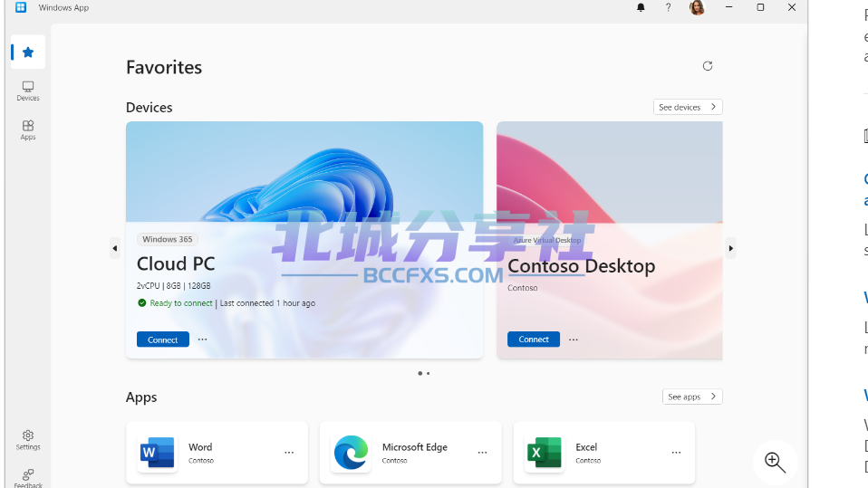Open more options for Contoso Desktop
This screenshot has height=488, width=868.
pyautogui.click(x=574, y=340)
